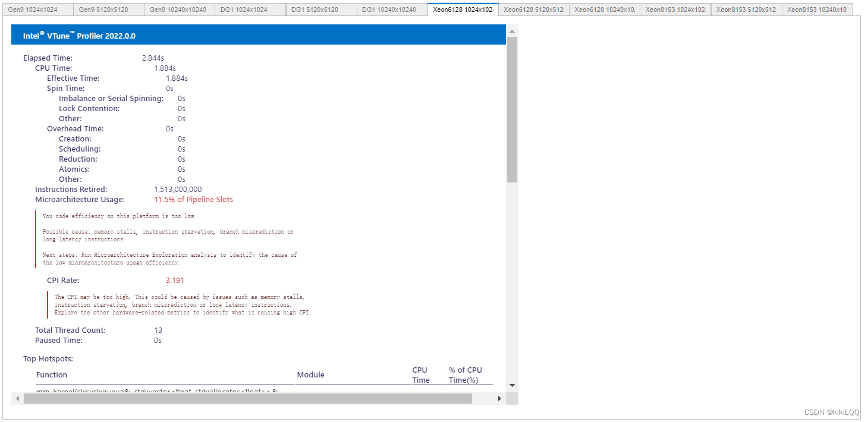This screenshot has width=868, height=422.
Task: Click the Intel VTune Profiler 2022.0.0 header
Action: [x=259, y=35]
